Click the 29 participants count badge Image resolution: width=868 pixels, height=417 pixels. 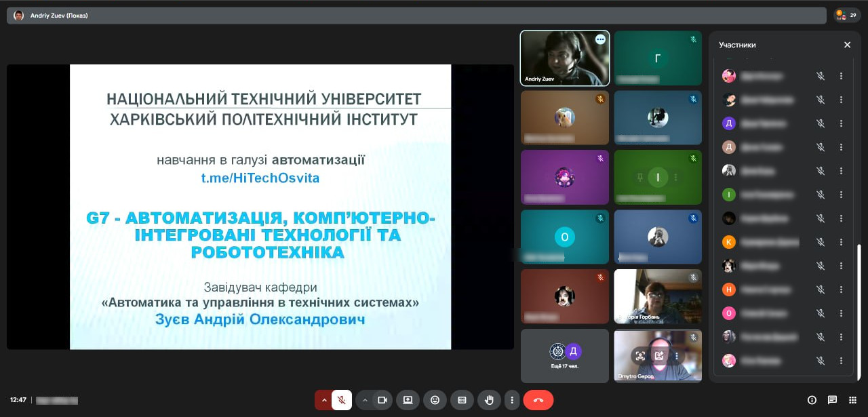(x=847, y=14)
